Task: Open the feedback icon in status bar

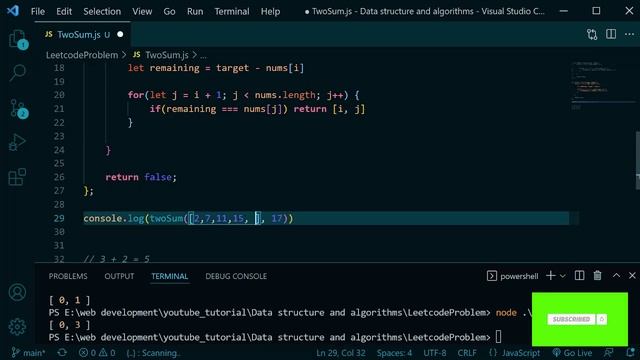Action: (609, 353)
